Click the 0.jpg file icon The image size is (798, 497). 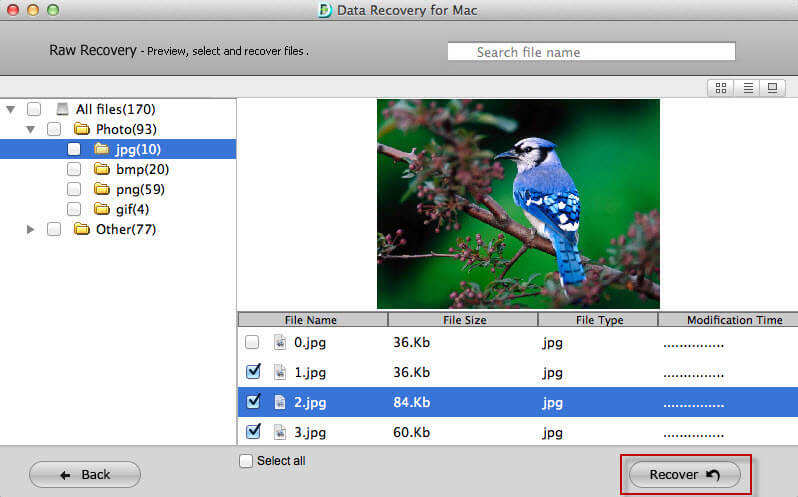279,342
